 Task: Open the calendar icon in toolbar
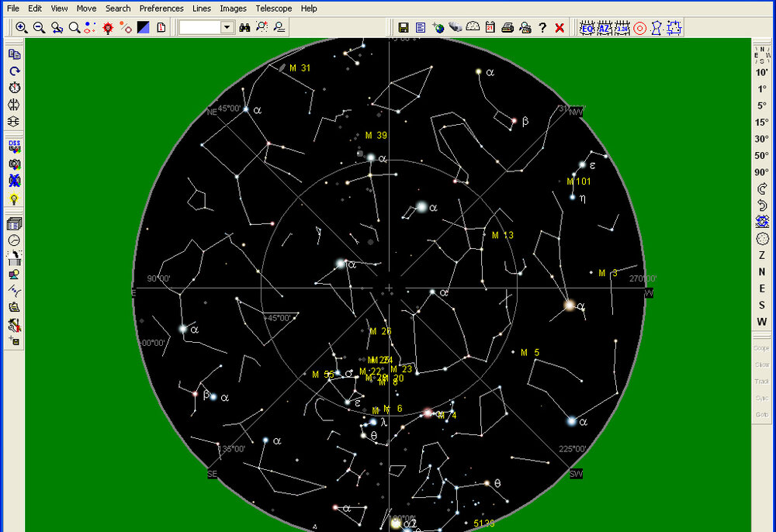click(490, 27)
